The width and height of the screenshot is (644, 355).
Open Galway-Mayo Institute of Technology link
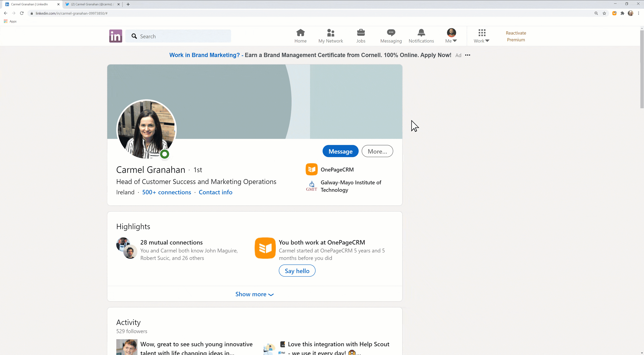(x=351, y=186)
